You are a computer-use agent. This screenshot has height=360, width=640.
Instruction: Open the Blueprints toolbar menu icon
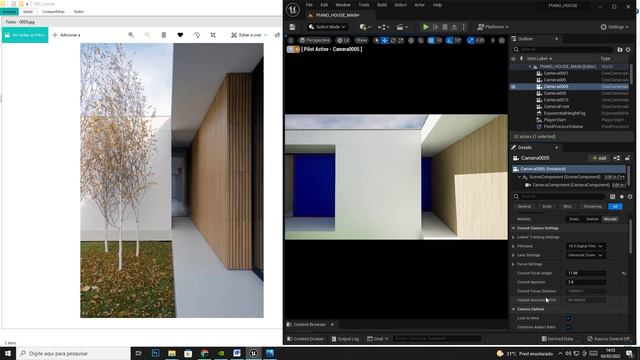[x=383, y=27]
